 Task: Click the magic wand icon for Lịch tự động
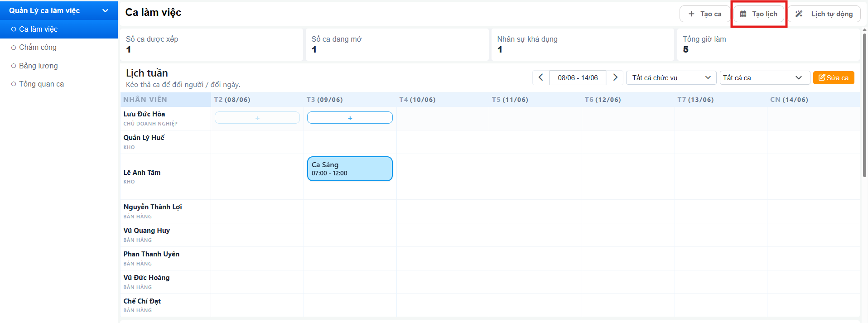[799, 14]
